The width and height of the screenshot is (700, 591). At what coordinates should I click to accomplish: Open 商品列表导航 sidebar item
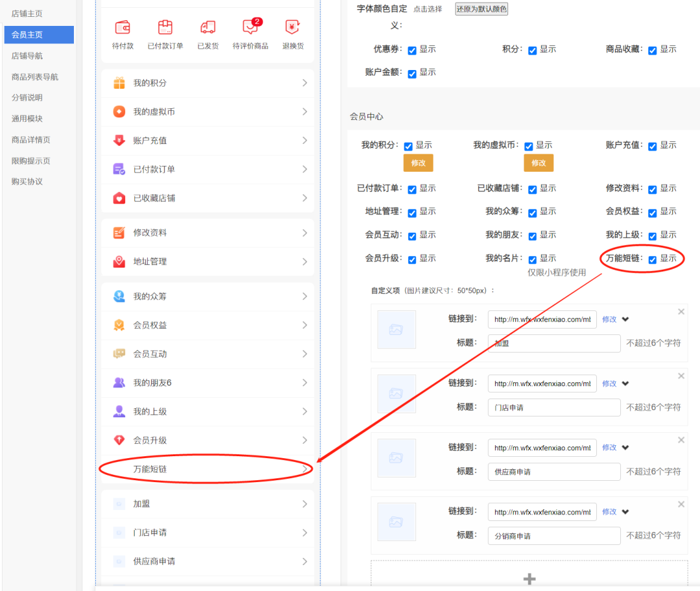pos(35,76)
